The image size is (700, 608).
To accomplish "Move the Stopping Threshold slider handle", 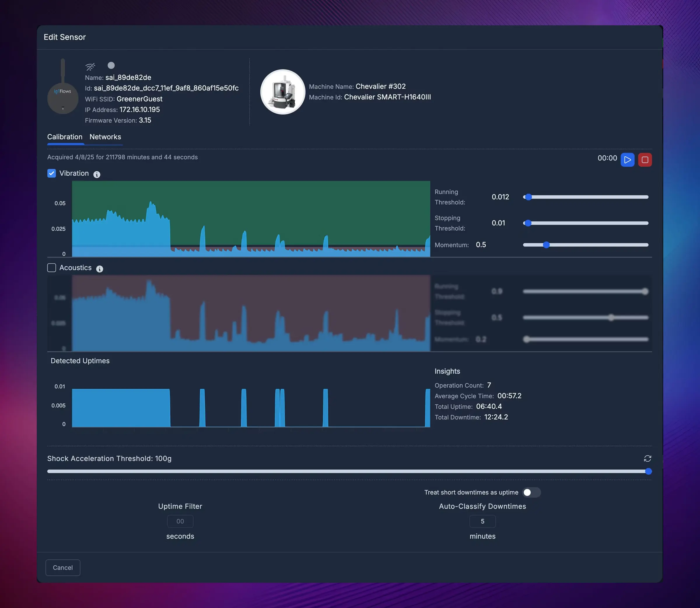I will click(528, 223).
